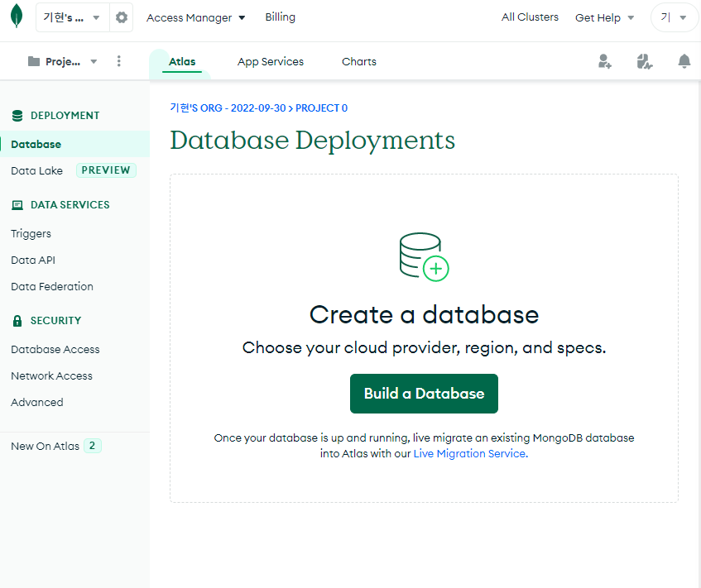
Task: Open Triggers in the sidebar
Action: 31,234
